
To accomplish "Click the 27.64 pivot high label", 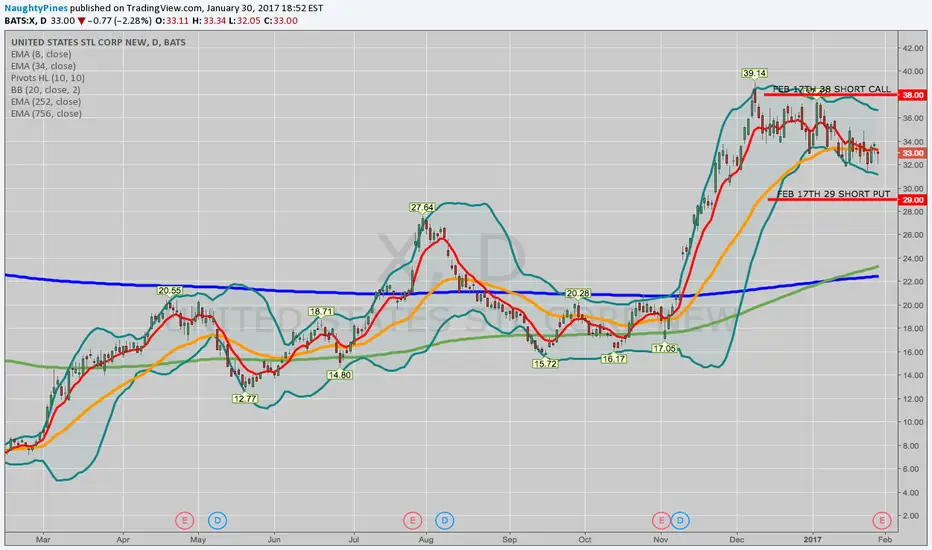I will (422, 208).
